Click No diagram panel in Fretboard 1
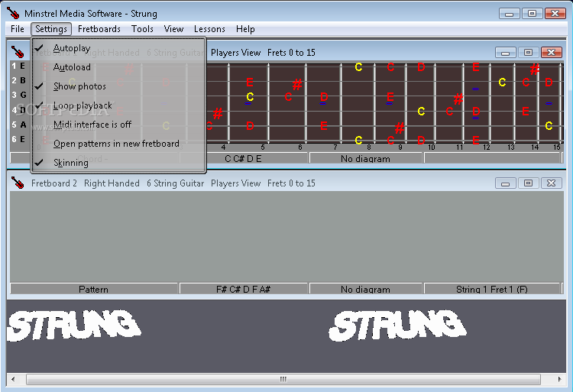573x392 pixels. click(x=366, y=158)
